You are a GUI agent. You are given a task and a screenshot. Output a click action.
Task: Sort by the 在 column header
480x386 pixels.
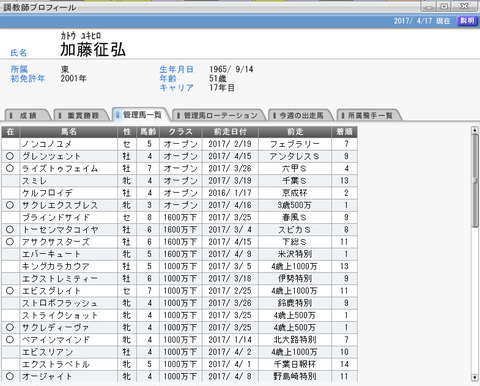click(10, 132)
